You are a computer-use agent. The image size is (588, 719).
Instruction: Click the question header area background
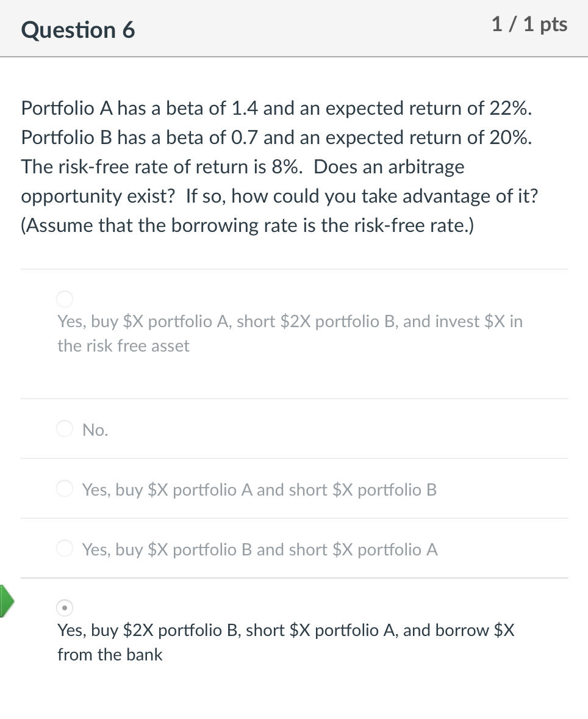[305, 28]
